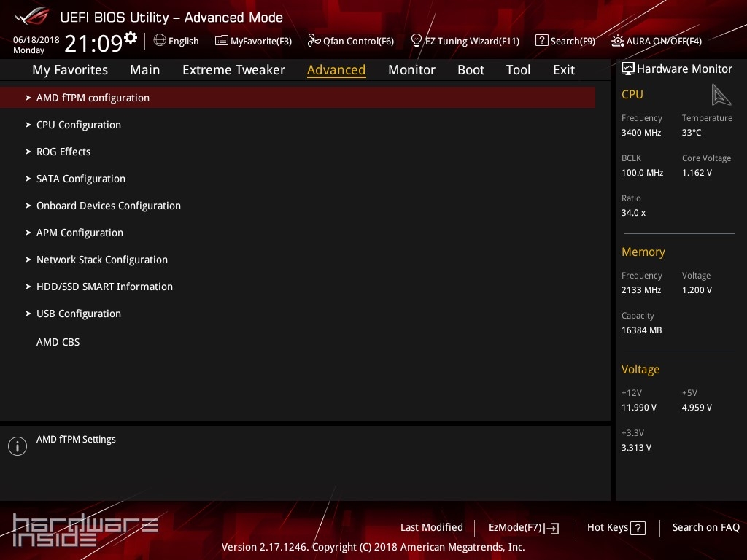Viewport: 747px width, 560px height.
Task: Expand AMD fTPM configuration arrow
Action: click(x=28, y=98)
